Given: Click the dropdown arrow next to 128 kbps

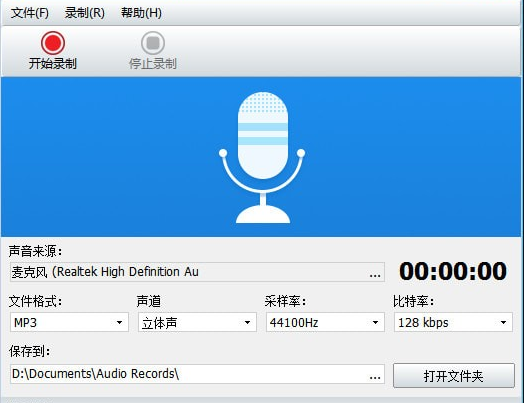Looking at the screenshot, I should pyautogui.click(x=503, y=322).
